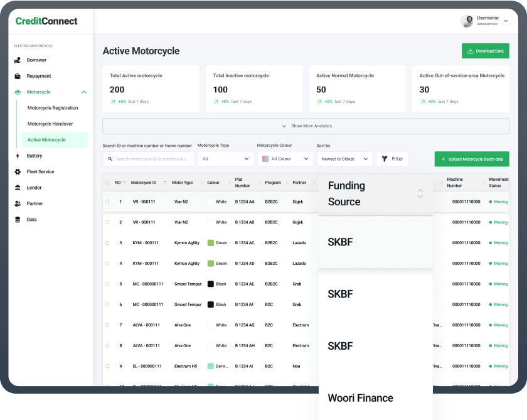Image resolution: width=527 pixels, height=420 pixels.
Task: Click the motorcycle ID search field
Action: tap(148, 159)
